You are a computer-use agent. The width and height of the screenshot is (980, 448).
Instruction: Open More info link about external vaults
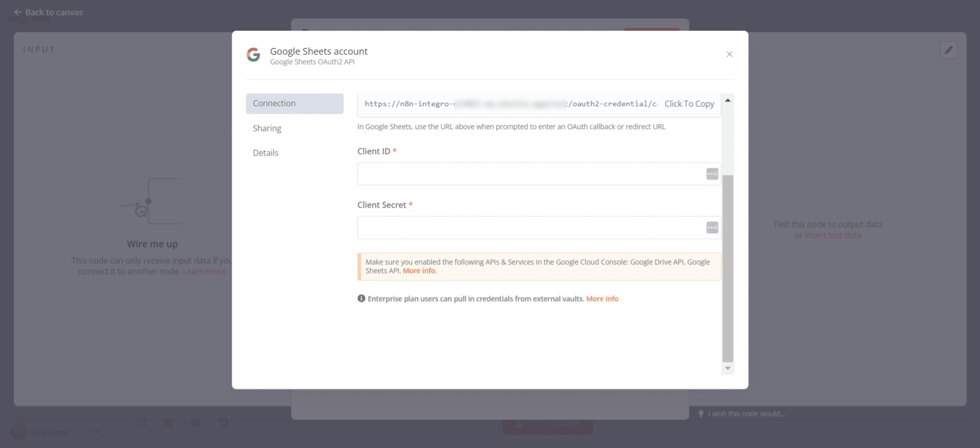pyautogui.click(x=602, y=299)
